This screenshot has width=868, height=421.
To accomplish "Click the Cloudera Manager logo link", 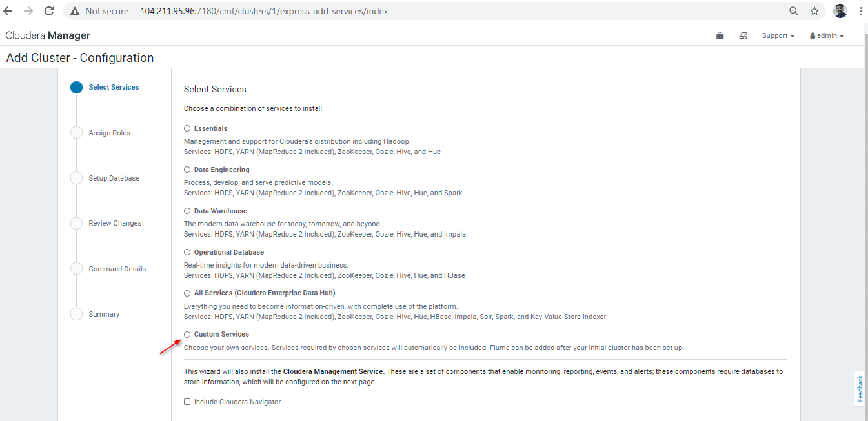I will tap(48, 35).
